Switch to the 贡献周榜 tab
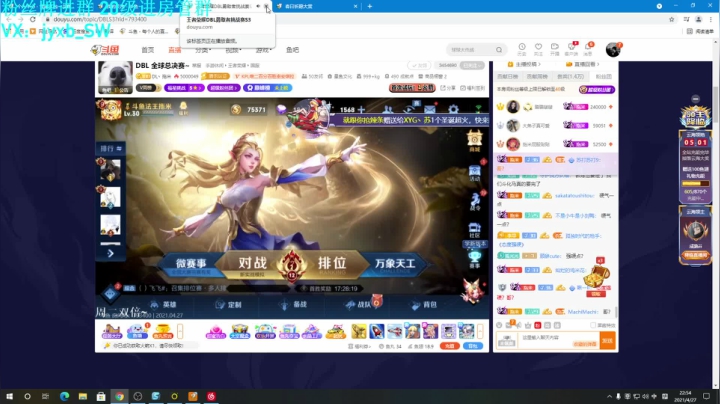 (x=537, y=77)
